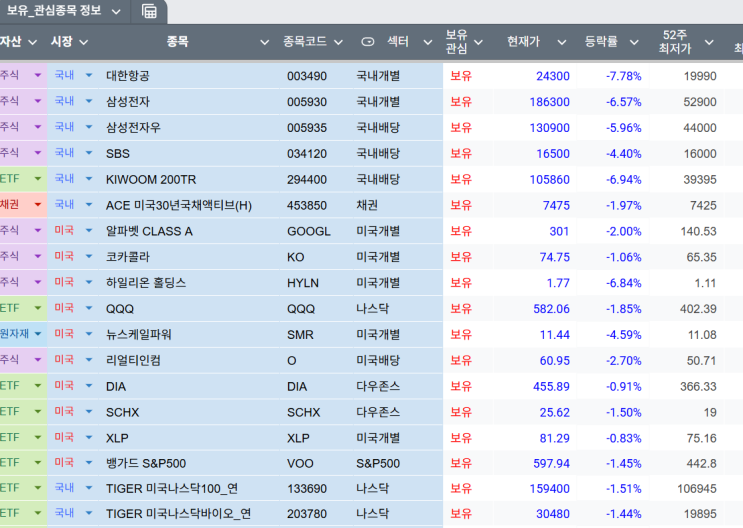Click current price 24300 cell
The width and height of the screenshot is (743, 528).
click(x=535, y=76)
